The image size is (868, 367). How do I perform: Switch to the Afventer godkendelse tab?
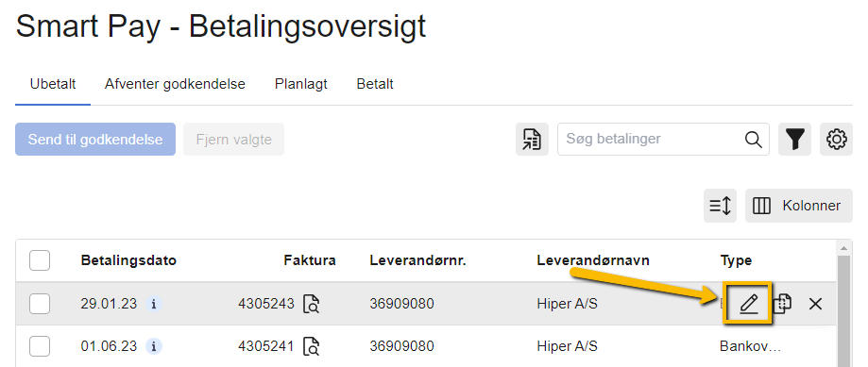[175, 85]
